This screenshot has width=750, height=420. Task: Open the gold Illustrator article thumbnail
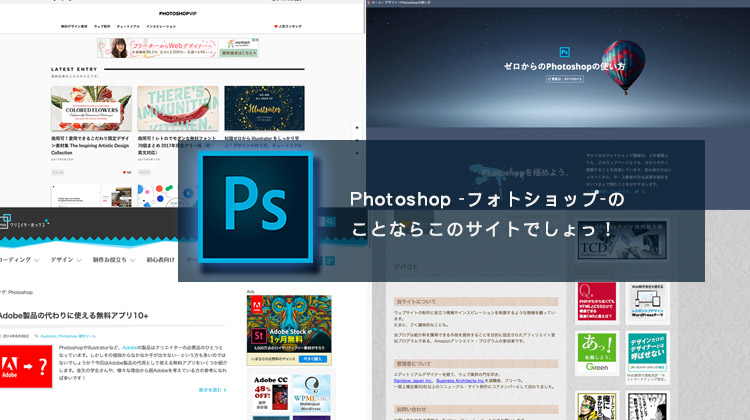click(x=264, y=108)
